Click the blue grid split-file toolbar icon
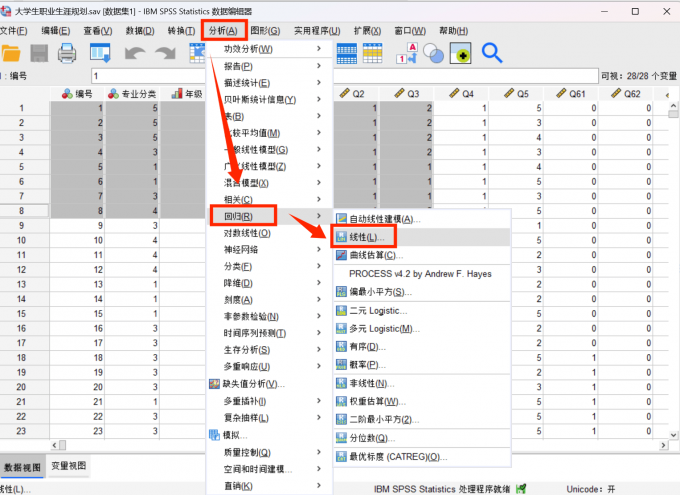This screenshot has height=495, width=680. [x=347, y=53]
